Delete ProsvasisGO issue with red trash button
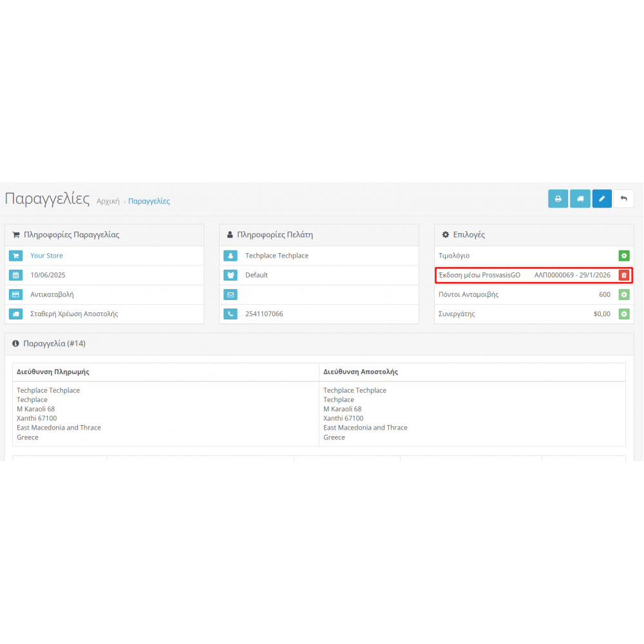Viewport: 644px width, 644px height. click(623, 275)
